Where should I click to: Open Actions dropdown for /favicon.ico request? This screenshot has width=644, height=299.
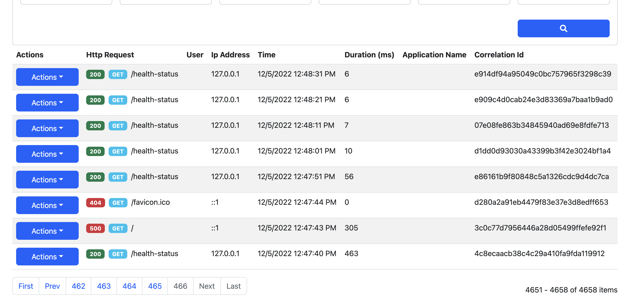(x=47, y=205)
